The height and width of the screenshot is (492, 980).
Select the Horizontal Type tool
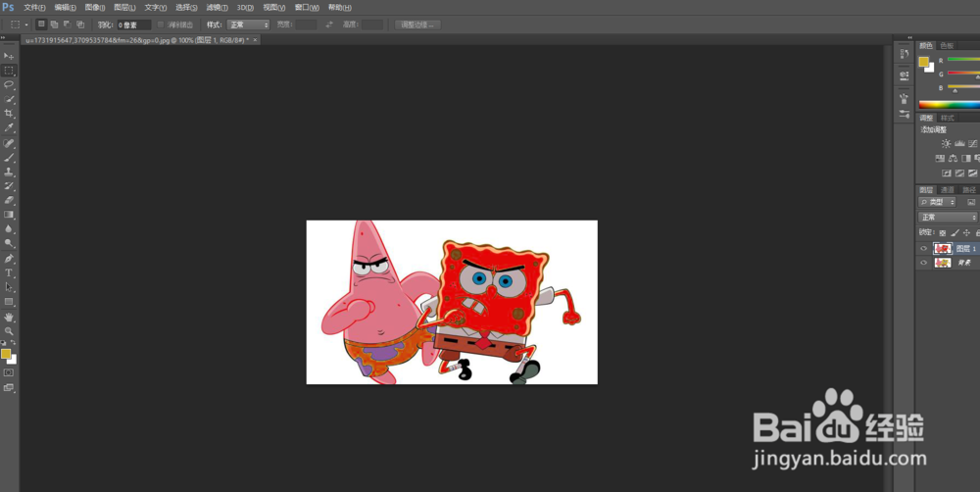tap(9, 273)
